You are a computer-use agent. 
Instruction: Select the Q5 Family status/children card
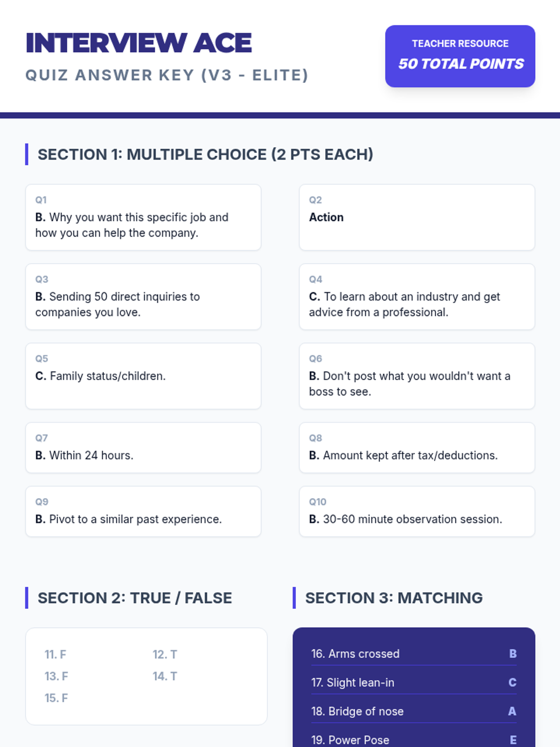[x=143, y=376]
